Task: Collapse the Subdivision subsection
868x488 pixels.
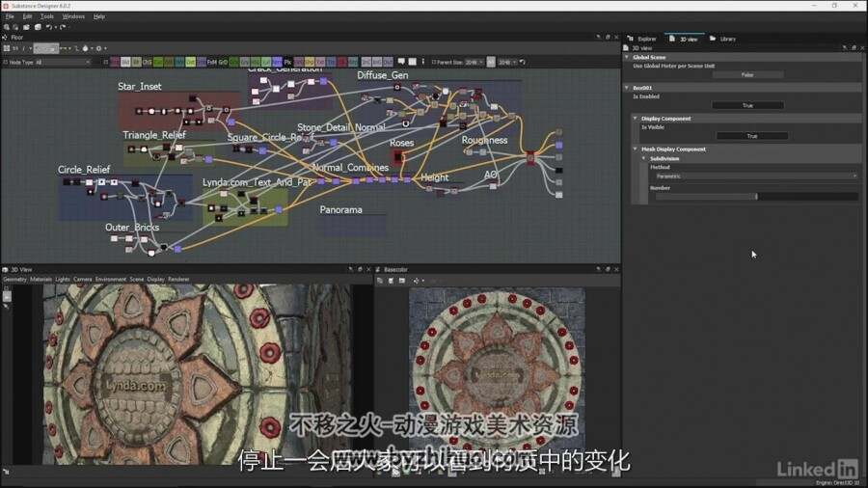Action: click(x=644, y=158)
